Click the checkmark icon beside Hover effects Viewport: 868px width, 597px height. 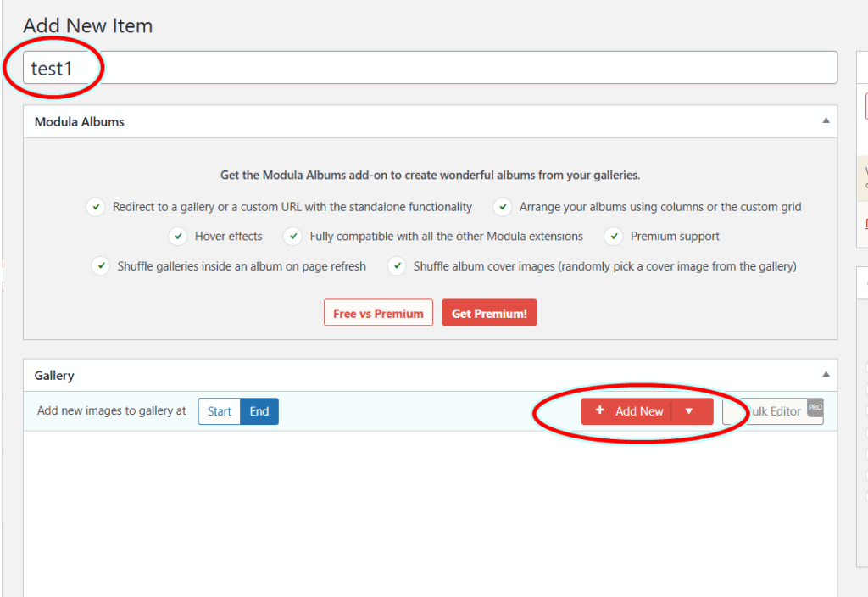click(x=178, y=237)
